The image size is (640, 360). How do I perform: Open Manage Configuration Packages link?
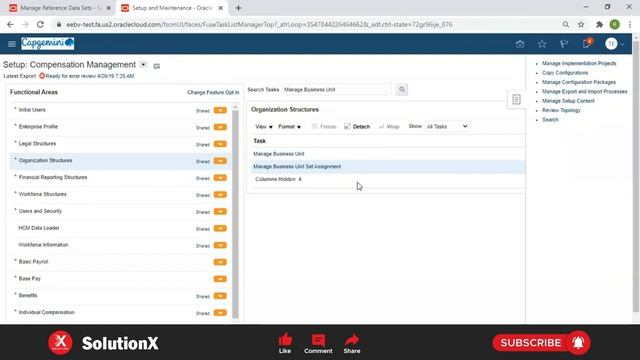coord(579,82)
